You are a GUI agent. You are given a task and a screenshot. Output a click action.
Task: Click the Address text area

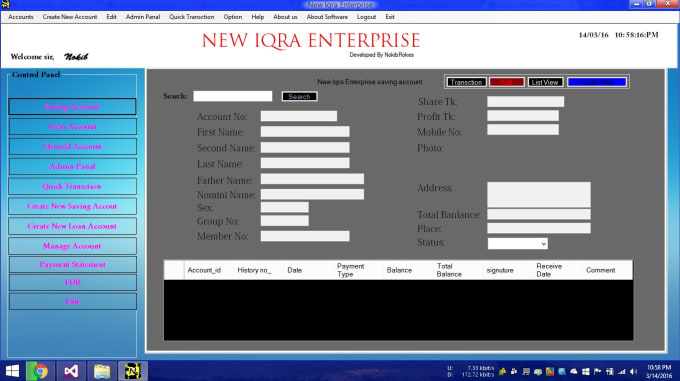click(x=539, y=195)
